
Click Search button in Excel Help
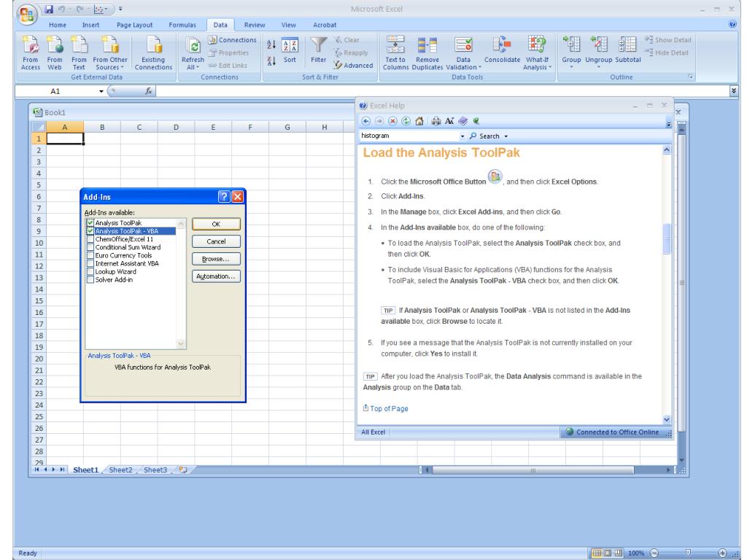pos(484,136)
